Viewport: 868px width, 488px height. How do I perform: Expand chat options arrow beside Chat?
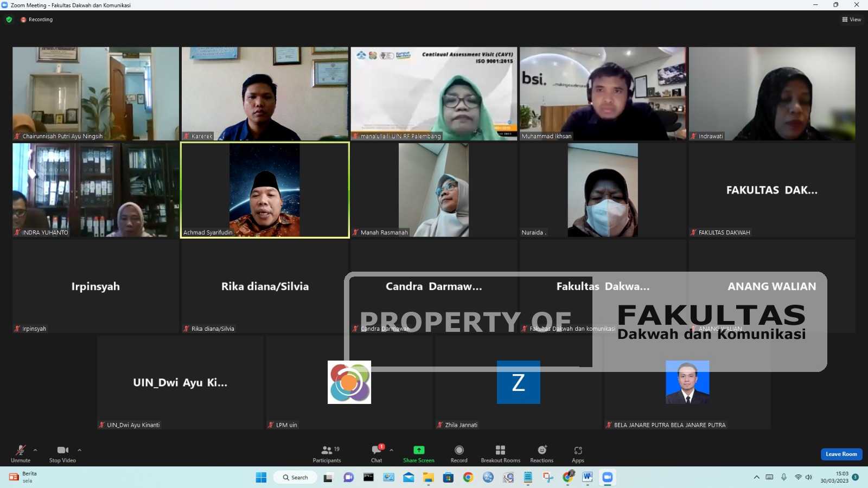(x=391, y=450)
